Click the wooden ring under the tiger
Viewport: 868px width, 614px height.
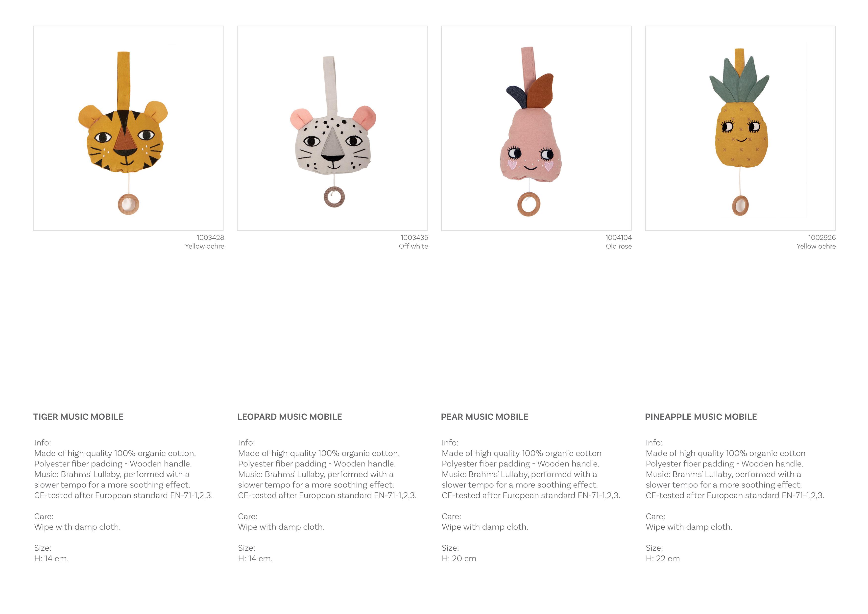(128, 204)
